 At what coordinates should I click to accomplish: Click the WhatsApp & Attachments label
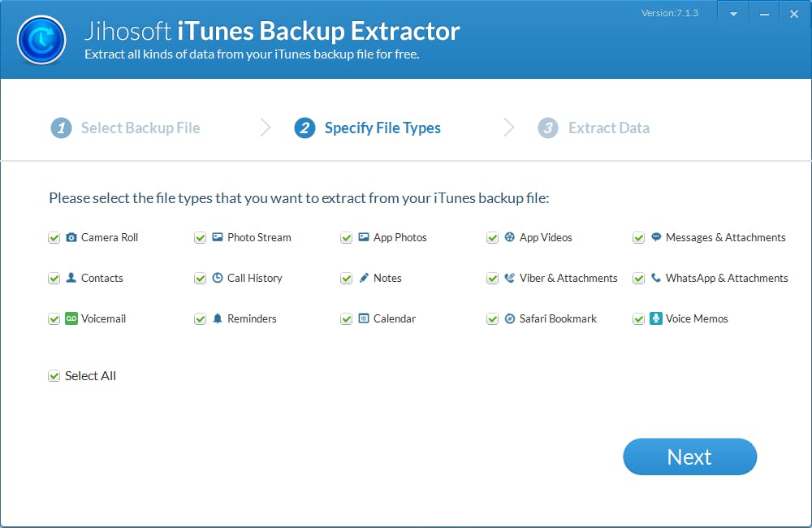(727, 278)
